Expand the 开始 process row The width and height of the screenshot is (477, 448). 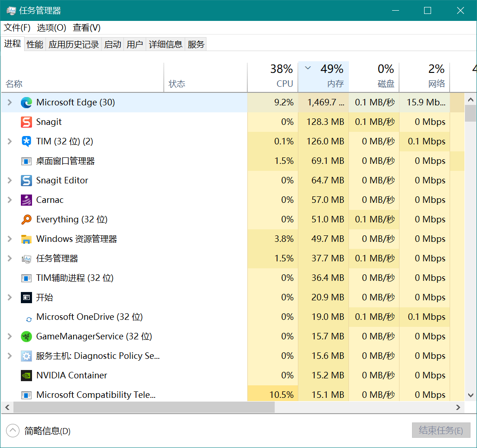(x=10, y=297)
